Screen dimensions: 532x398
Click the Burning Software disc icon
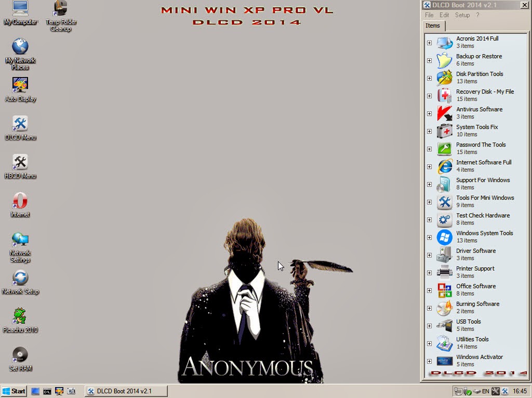tap(445, 308)
